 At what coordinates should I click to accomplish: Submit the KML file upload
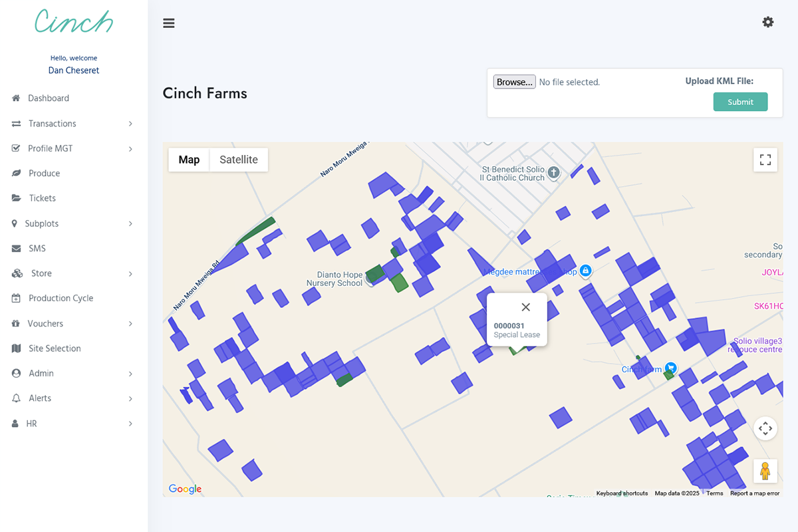coord(740,102)
